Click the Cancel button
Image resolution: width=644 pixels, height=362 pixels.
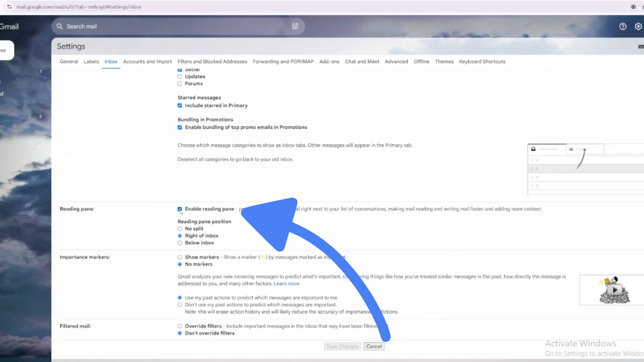pos(374,346)
